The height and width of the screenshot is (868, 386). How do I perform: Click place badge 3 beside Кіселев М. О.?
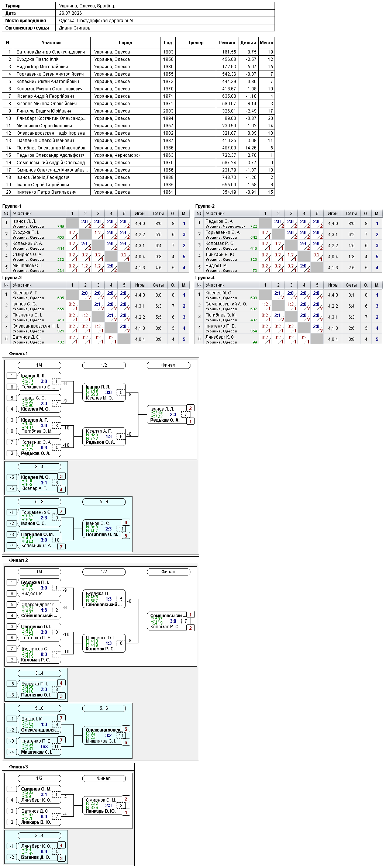[61, 476]
